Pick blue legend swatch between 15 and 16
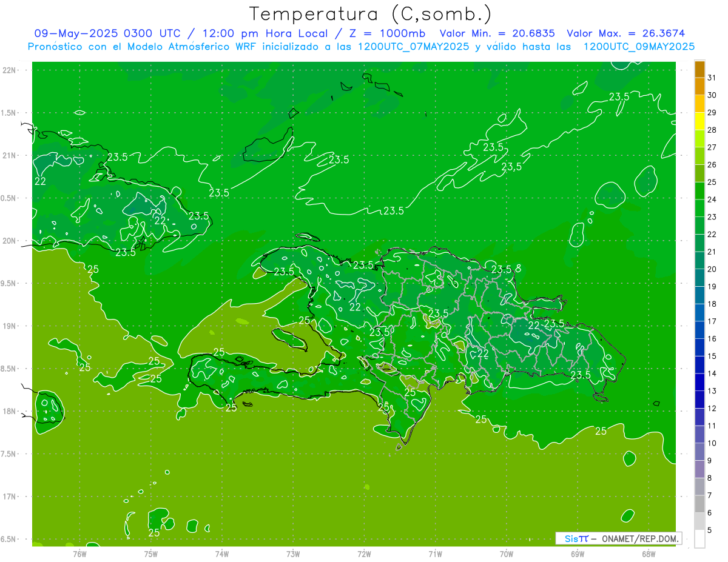The width and height of the screenshot is (728, 562). [x=699, y=347]
